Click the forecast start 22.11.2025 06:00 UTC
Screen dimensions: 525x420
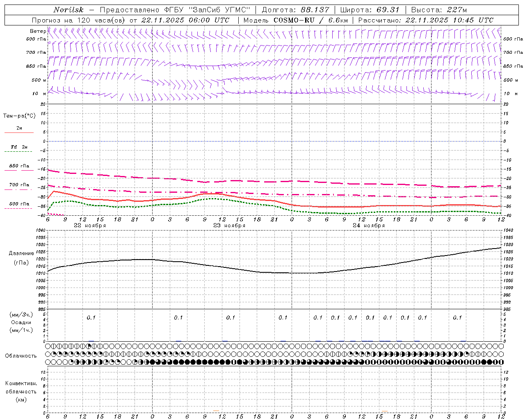pyautogui.click(x=185, y=20)
